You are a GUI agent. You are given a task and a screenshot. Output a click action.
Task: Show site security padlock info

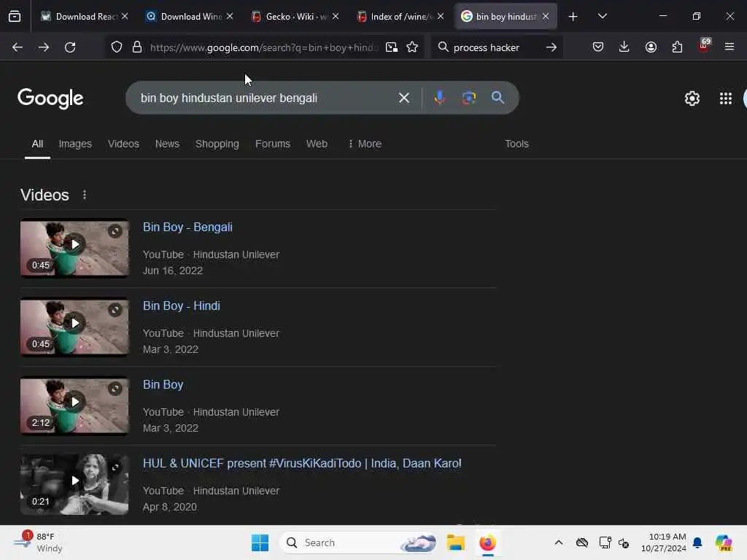coord(137,47)
